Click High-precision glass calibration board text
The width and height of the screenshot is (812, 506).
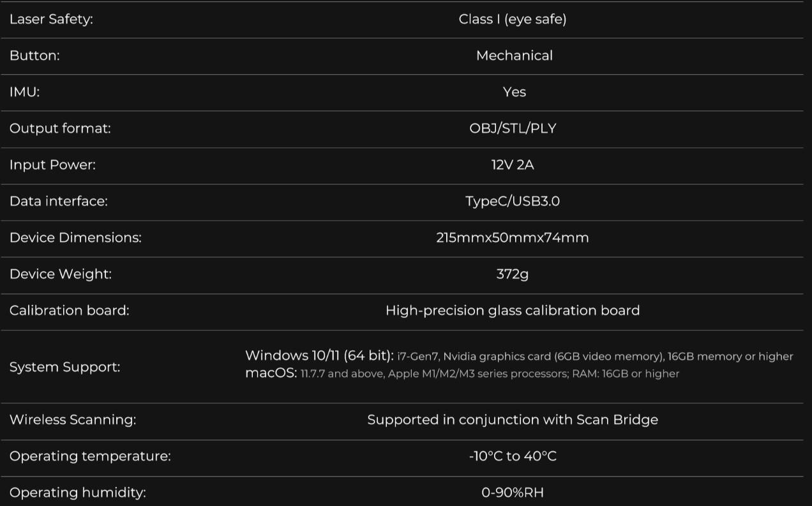513,310
